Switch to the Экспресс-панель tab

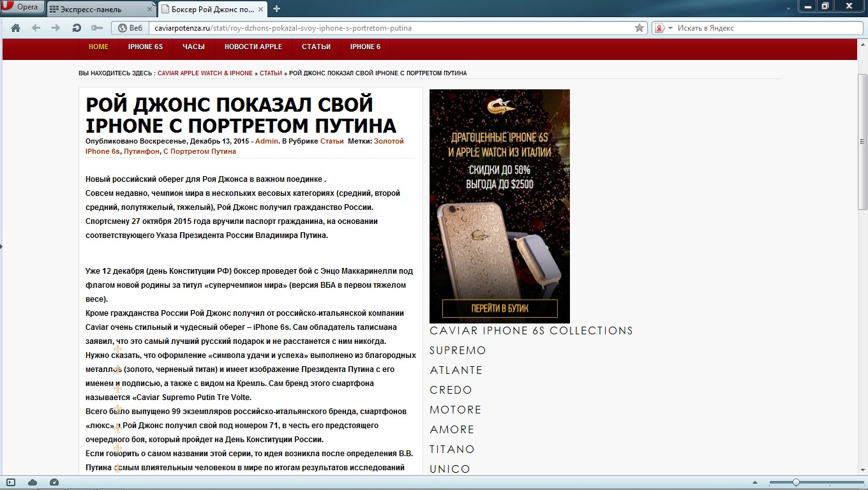(x=102, y=9)
